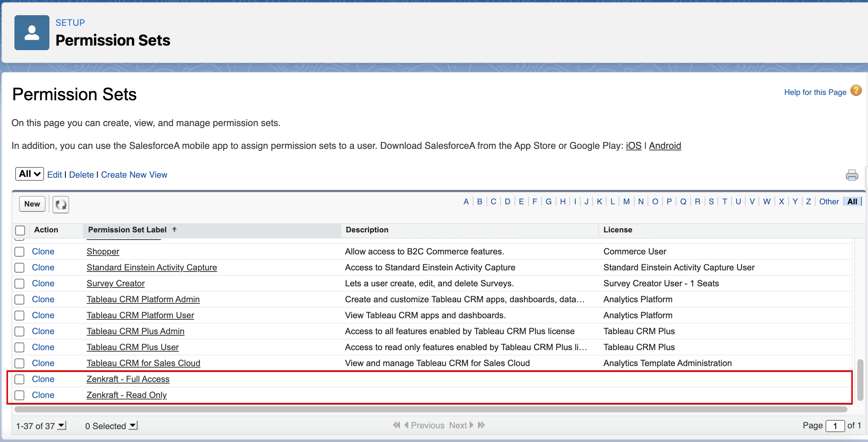The height and width of the screenshot is (442, 868).
Task: Filter list by letter T
Action: (725, 202)
